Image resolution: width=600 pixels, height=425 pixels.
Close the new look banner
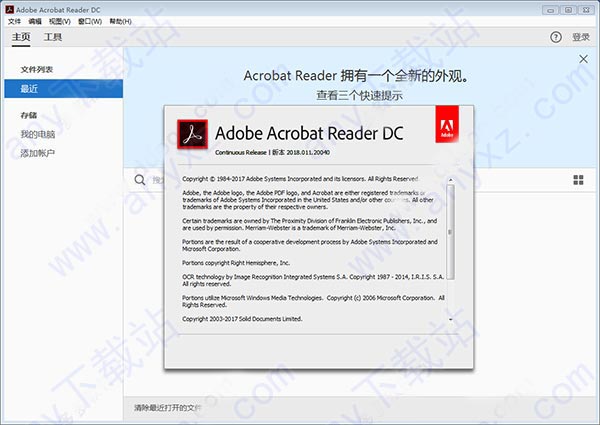(584, 59)
